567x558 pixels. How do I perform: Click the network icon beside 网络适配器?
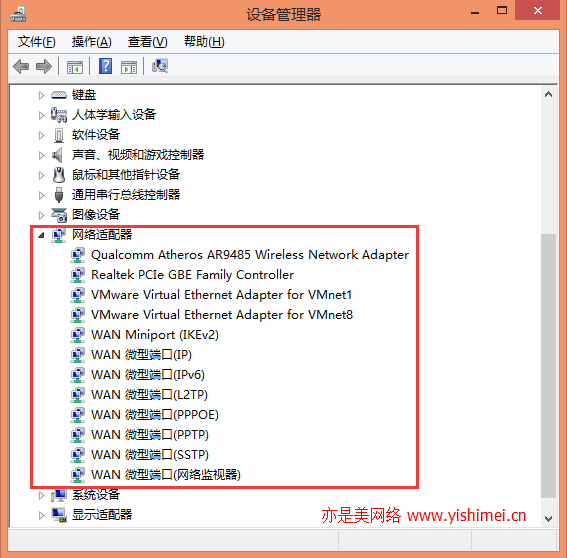point(59,235)
